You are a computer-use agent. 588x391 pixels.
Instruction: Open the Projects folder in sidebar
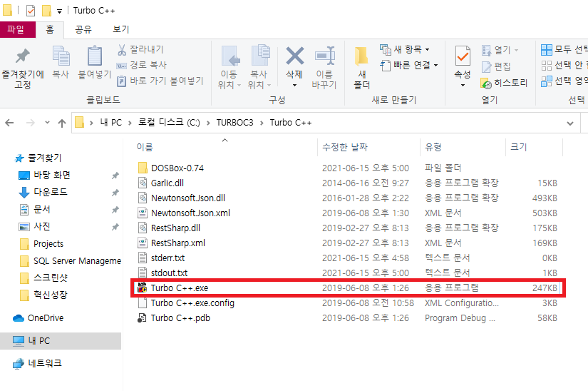click(x=41, y=244)
